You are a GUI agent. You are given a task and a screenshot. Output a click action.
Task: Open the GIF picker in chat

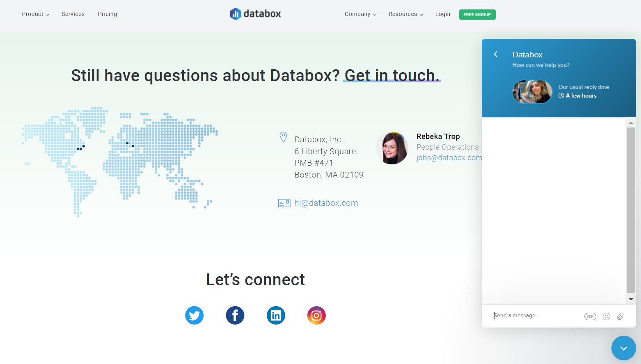[590, 316]
